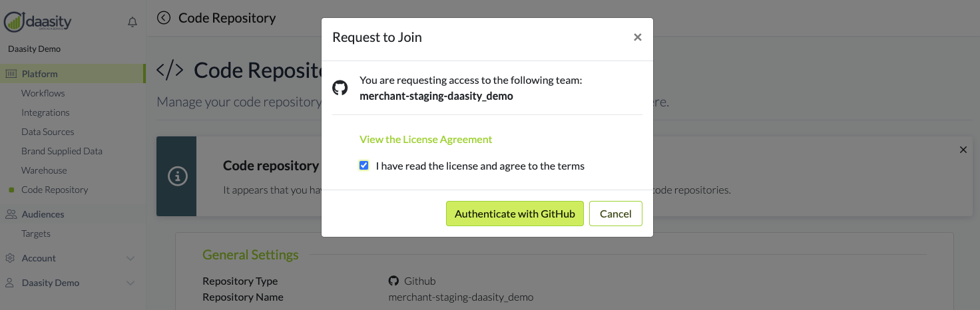Click the info icon in the banner
Image resolution: width=980 pixels, height=310 pixels.
[x=177, y=176]
